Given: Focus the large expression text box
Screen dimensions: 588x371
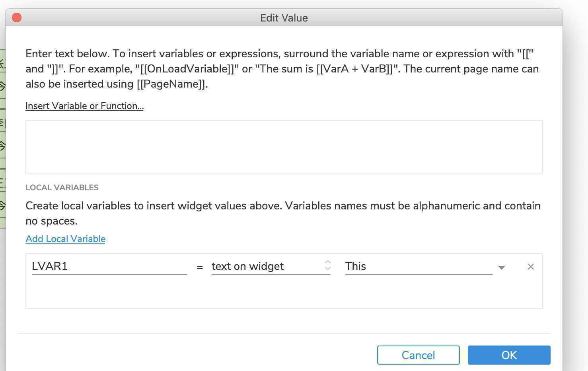Looking at the screenshot, I should (284, 147).
